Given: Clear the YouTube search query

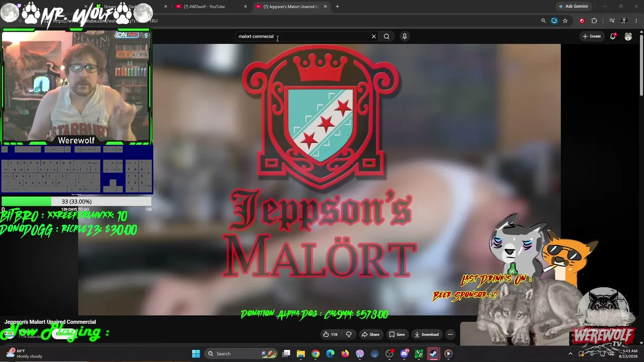Looking at the screenshot, I should pyautogui.click(x=374, y=36).
